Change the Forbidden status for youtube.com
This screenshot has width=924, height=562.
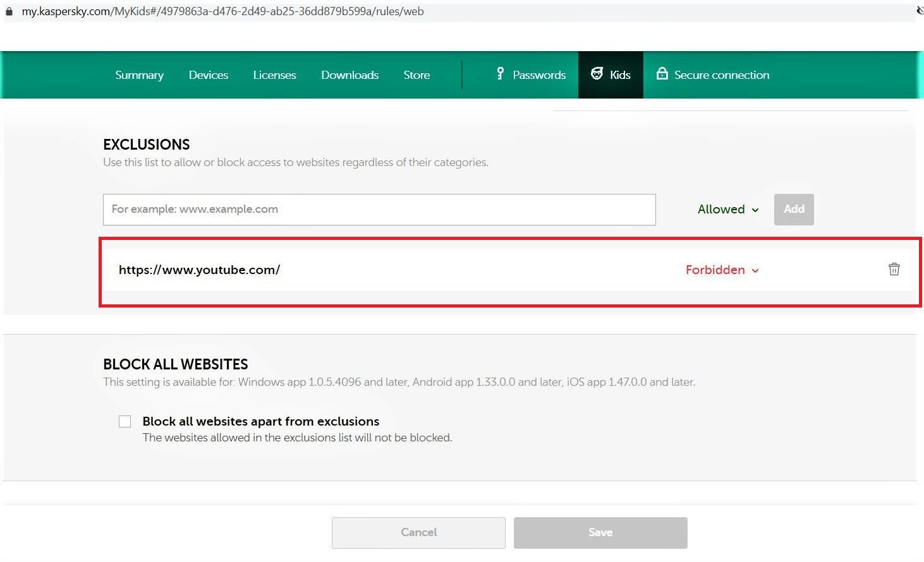click(722, 270)
